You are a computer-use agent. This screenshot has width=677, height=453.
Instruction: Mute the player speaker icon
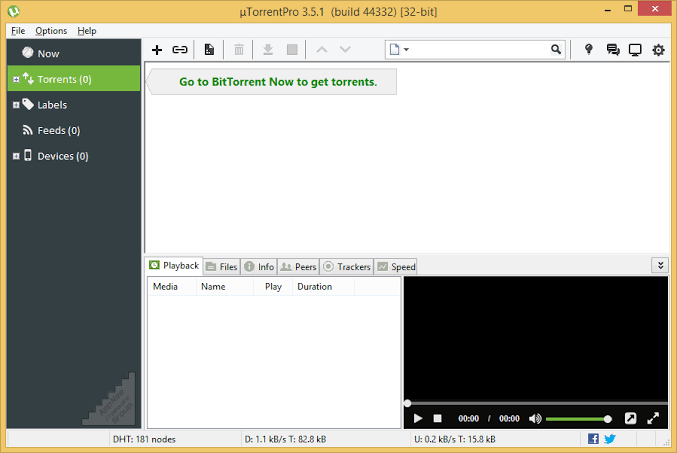pos(535,418)
